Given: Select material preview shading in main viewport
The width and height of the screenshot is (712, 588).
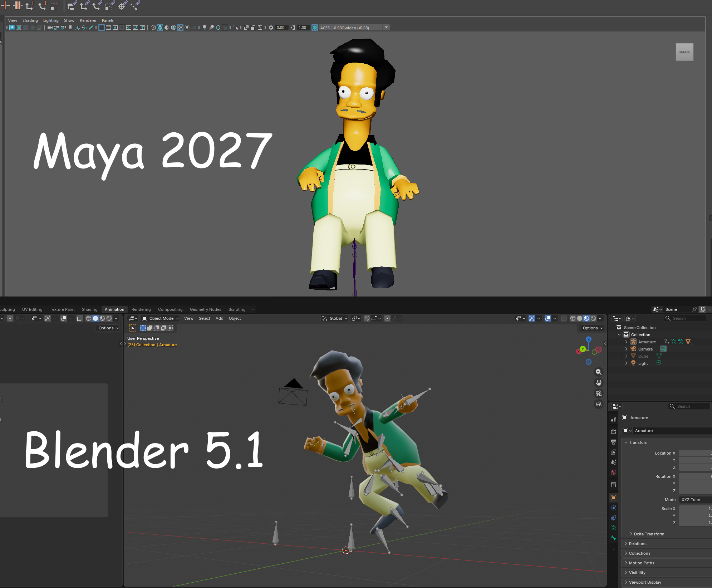Looking at the screenshot, I should [x=586, y=318].
